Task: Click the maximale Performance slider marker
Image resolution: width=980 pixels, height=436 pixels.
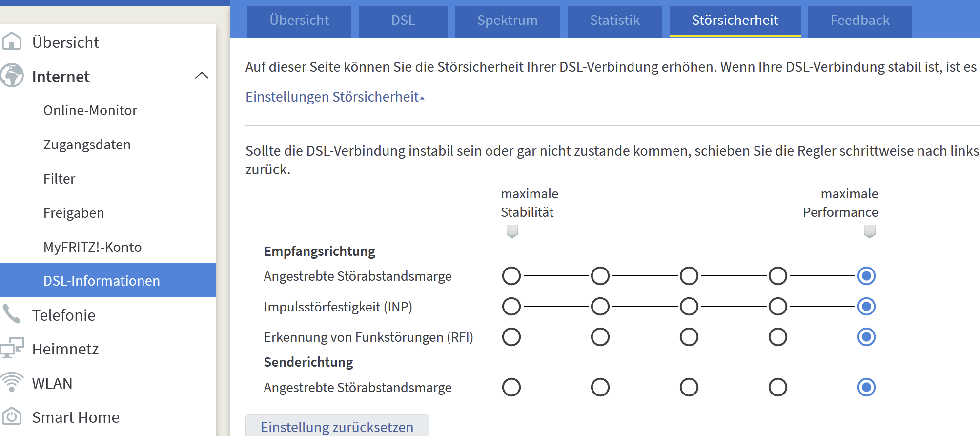Action: (869, 231)
